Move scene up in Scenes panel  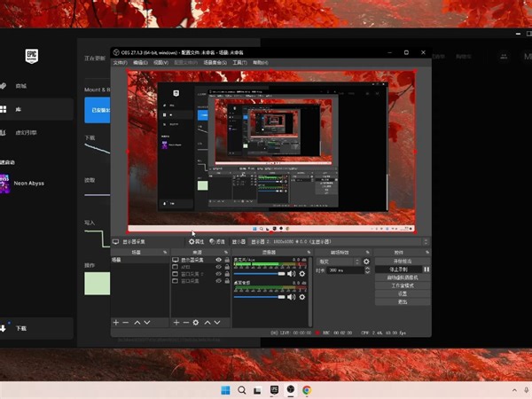[x=137, y=323]
